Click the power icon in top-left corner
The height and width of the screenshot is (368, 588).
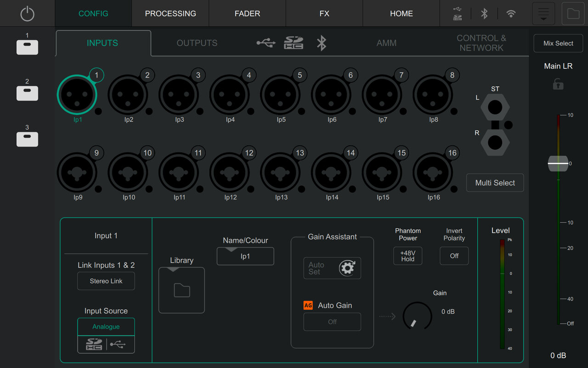(27, 14)
